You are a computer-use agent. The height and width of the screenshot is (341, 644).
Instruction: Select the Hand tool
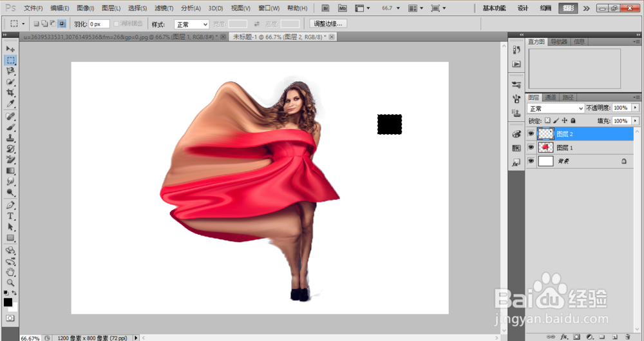click(10, 272)
